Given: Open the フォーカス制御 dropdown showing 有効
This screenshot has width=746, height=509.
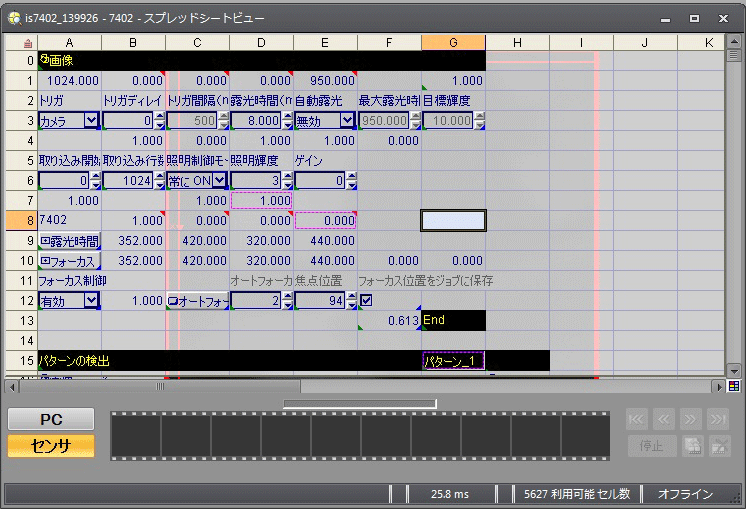Looking at the screenshot, I should click(x=91, y=301).
